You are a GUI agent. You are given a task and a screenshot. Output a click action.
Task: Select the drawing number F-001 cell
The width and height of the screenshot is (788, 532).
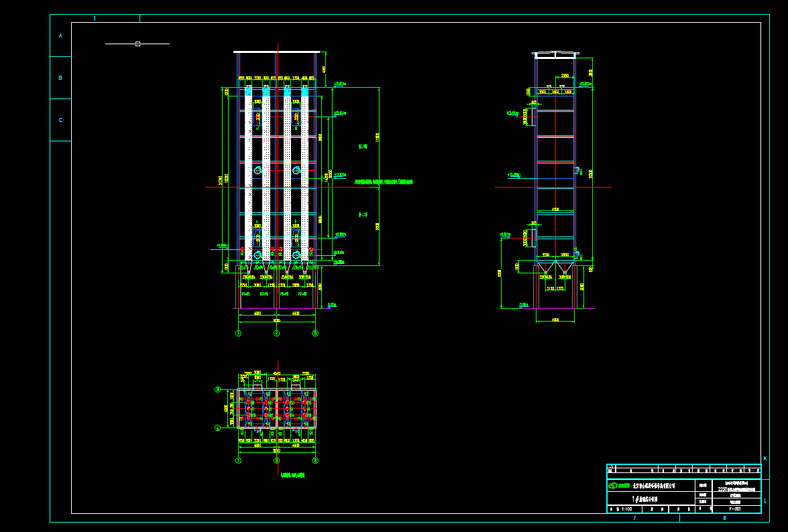734,509
